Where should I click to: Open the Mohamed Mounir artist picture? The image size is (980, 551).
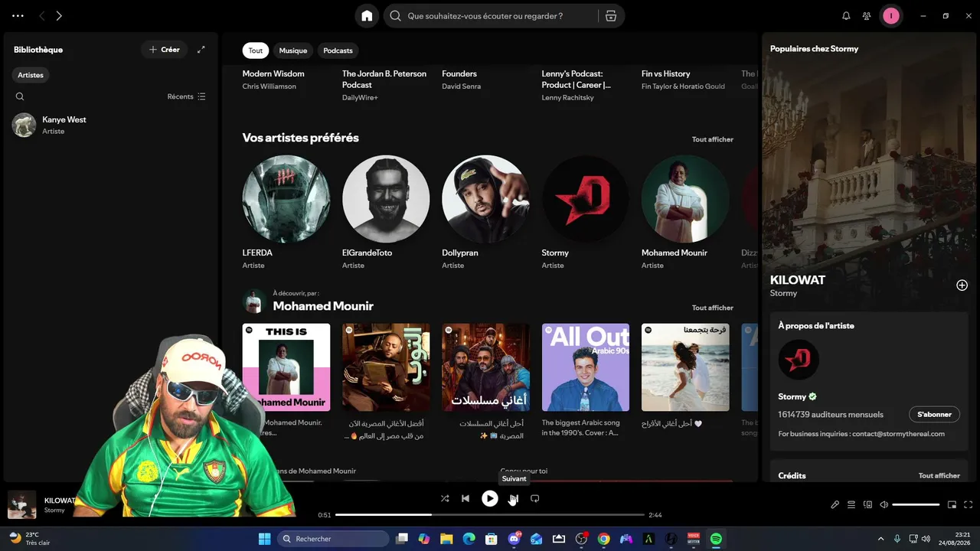685,199
